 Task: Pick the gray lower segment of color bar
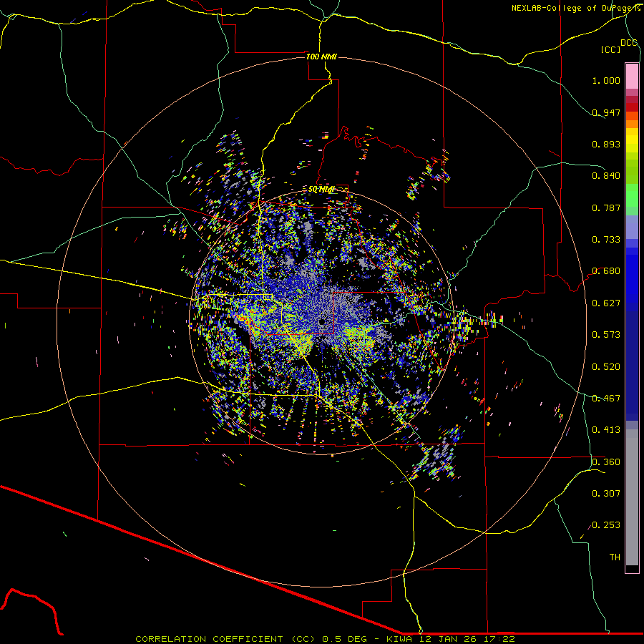632,497
